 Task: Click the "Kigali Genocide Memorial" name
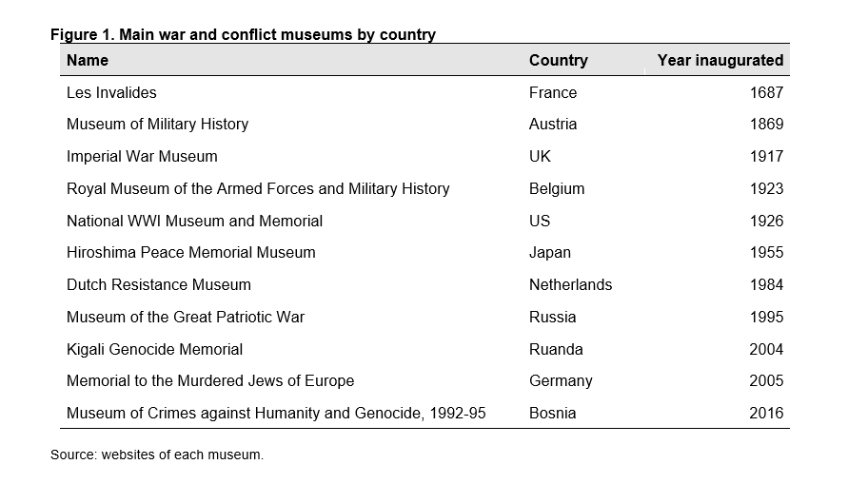154,349
